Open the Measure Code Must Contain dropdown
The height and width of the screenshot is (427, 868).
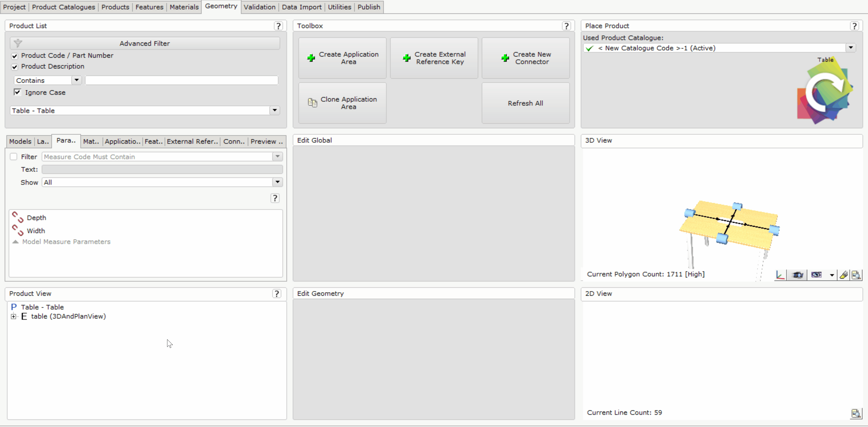277,156
